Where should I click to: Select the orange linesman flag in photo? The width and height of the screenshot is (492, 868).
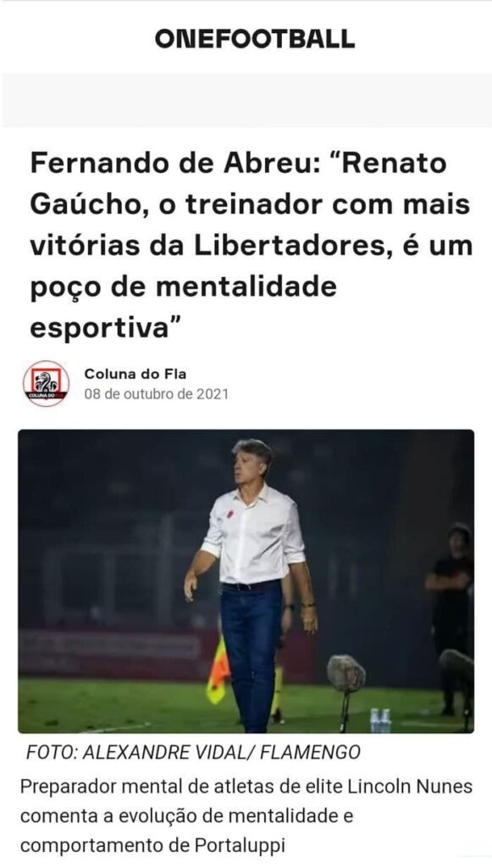tap(218, 671)
